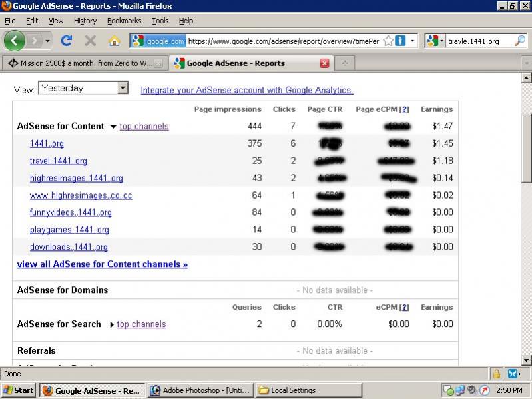532x399 pixels.
Task: Click the system tray red arrow icon
Action: (485, 390)
